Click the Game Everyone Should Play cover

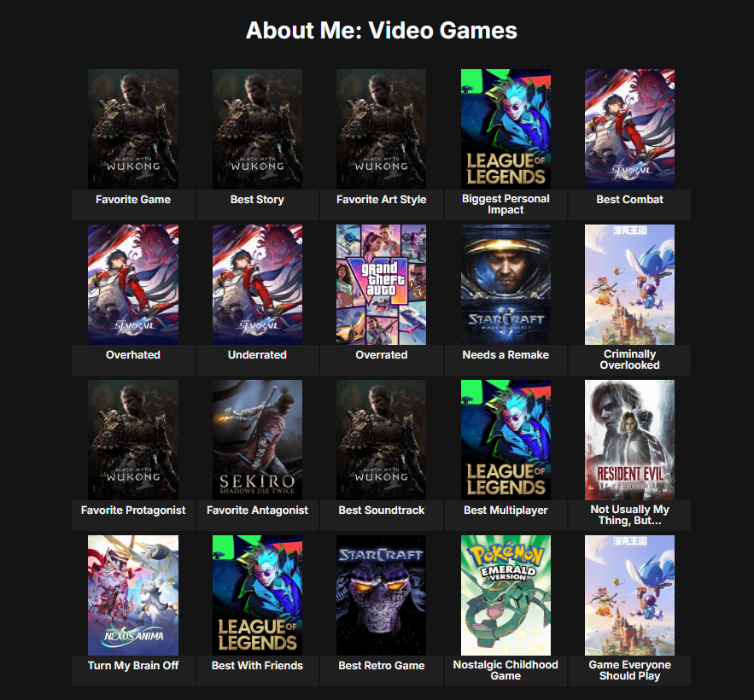coord(630,595)
